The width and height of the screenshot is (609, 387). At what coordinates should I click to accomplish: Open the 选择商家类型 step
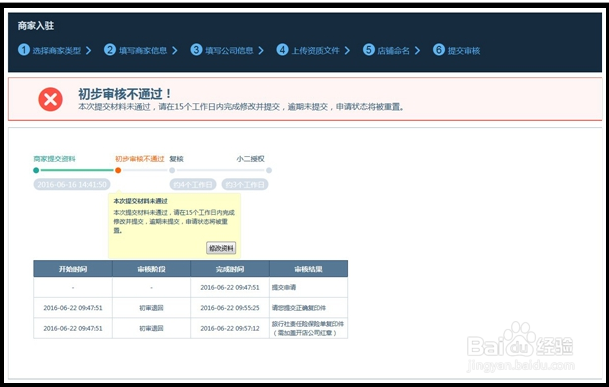coord(57,51)
